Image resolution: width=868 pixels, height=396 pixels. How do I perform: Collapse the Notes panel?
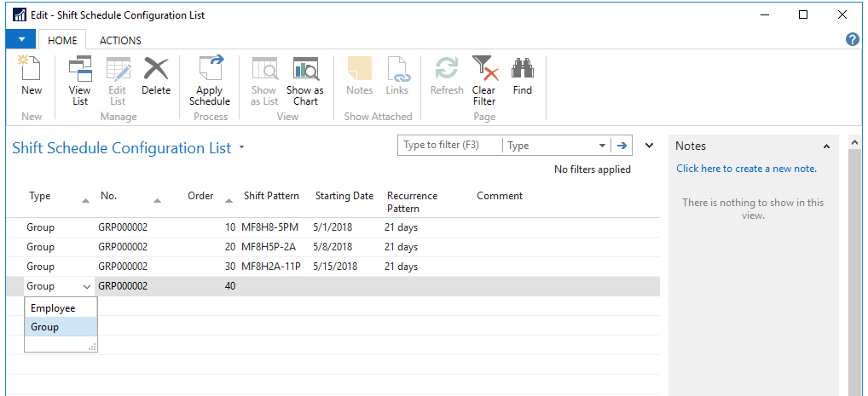tap(826, 146)
